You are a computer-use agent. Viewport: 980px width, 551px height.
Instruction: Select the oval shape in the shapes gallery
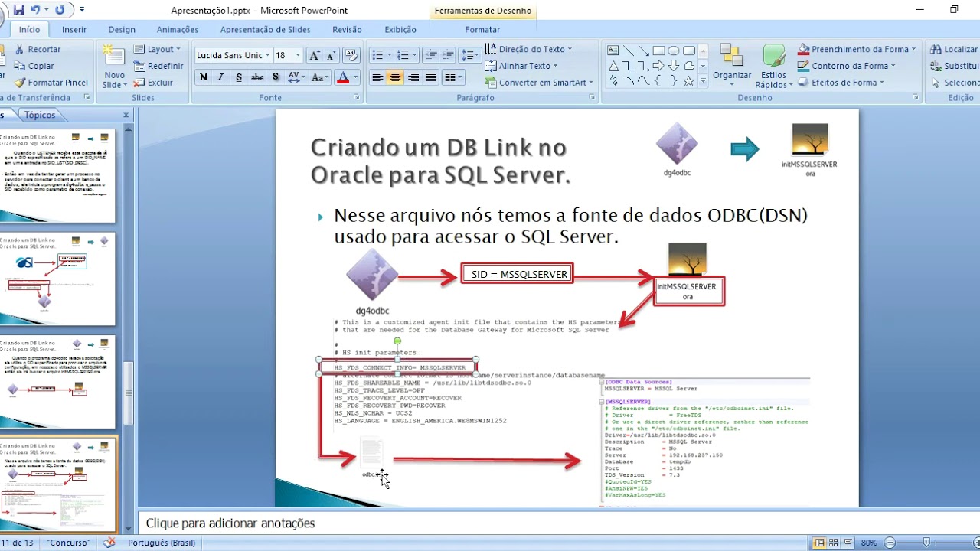pyautogui.click(x=673, y=51)
